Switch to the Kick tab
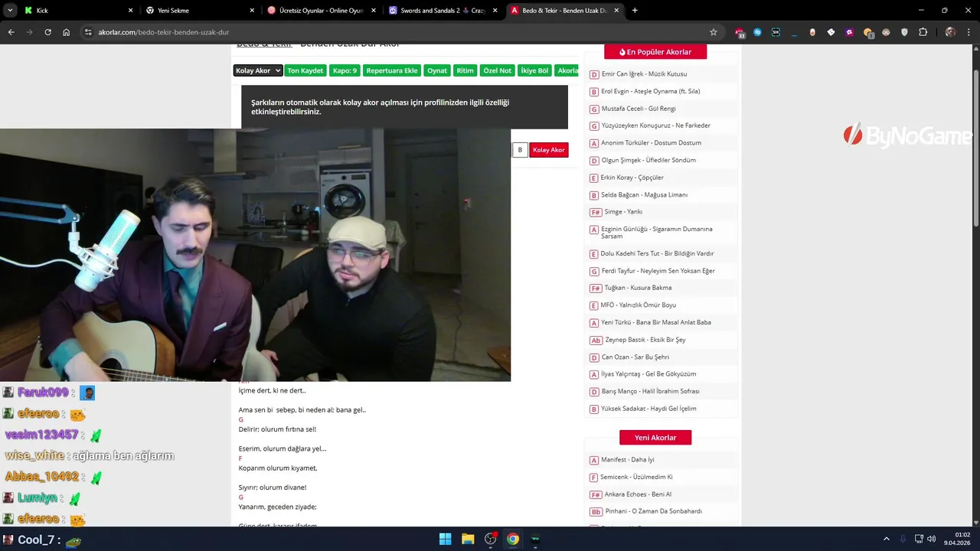Image resolution: width=980 pixels, height=551 pixels. pos(78,11)
